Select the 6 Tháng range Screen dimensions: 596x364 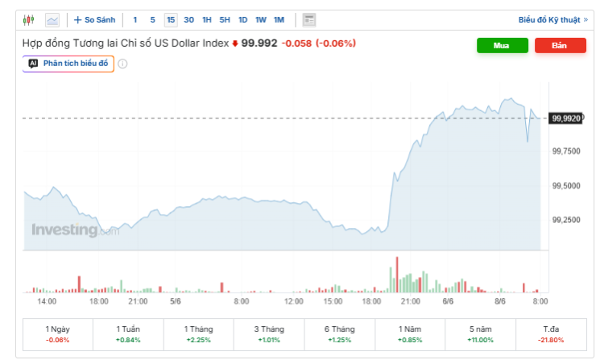(x=340, y=334)
